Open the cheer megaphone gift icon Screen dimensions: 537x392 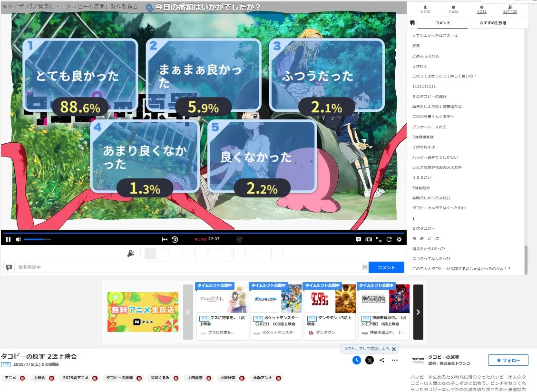131,254
